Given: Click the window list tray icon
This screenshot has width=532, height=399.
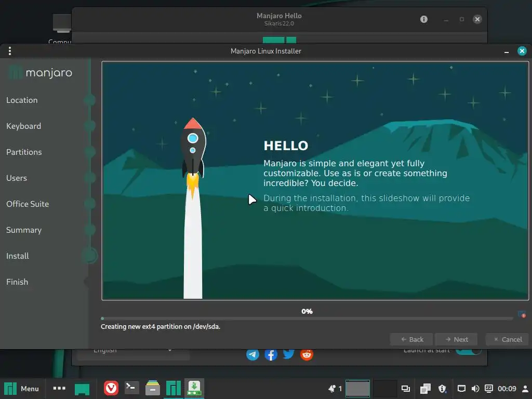Looking at the screenshot, I should click(406, 389).
